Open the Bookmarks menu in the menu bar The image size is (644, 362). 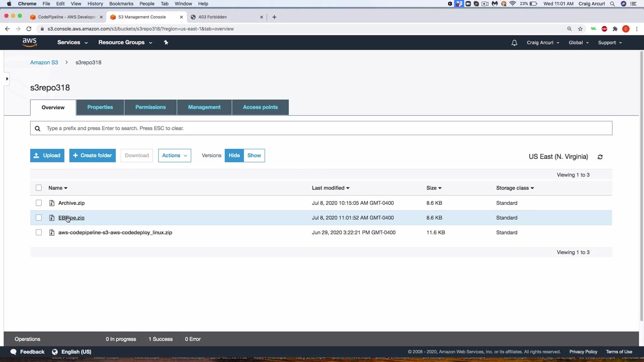[121, 4]
